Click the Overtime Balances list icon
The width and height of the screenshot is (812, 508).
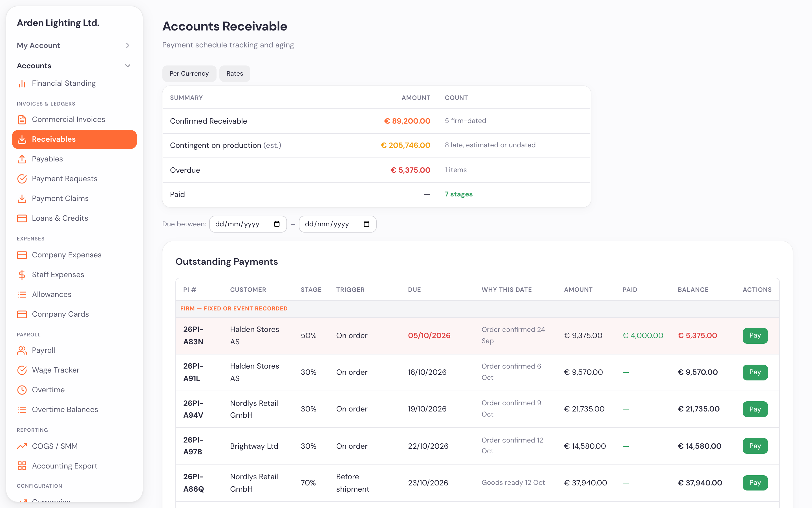[22, 410]
